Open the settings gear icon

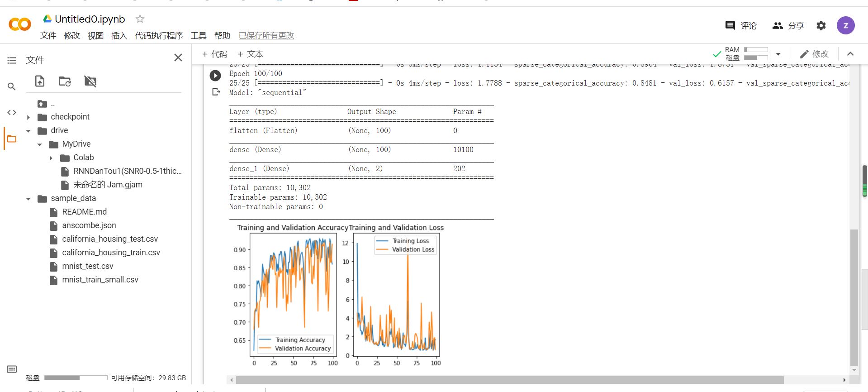coord(821,26)
